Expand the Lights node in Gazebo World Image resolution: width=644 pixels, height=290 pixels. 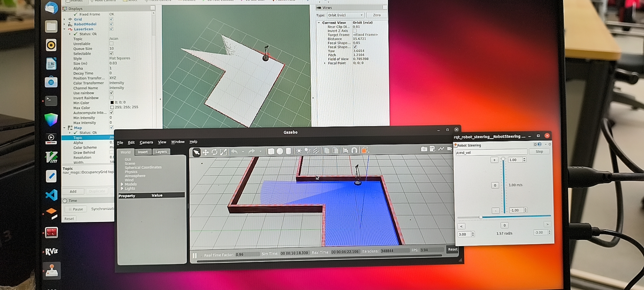coord(122,189)
